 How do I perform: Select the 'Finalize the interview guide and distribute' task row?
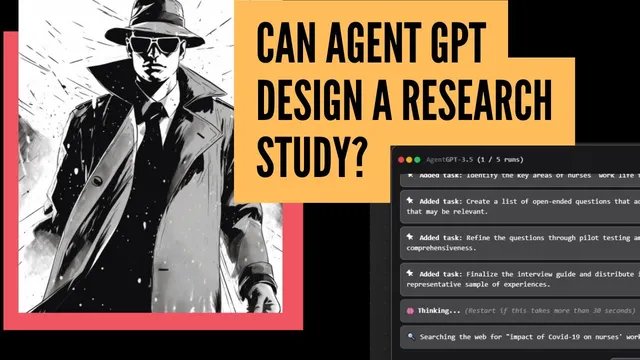[x=520, y=279]
